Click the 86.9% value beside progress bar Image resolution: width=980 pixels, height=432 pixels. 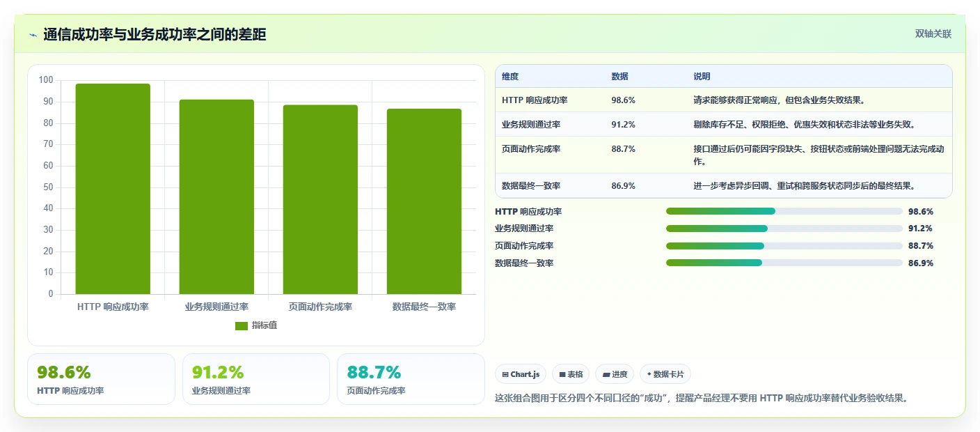click(920, 263)
